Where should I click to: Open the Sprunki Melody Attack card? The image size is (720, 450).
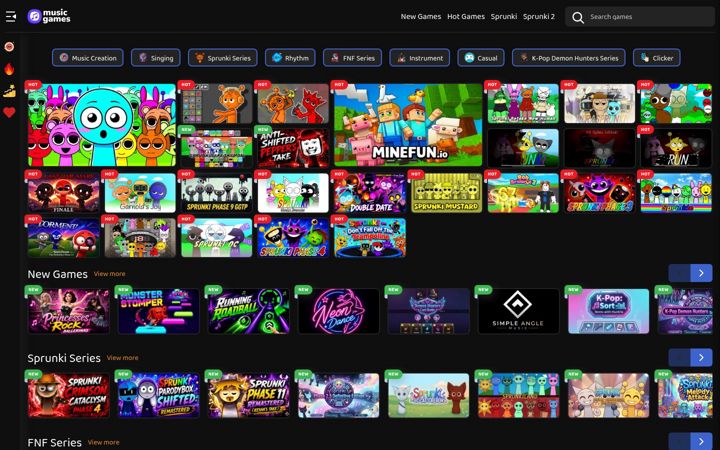(685, 395)
